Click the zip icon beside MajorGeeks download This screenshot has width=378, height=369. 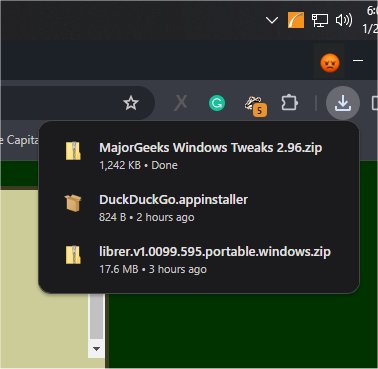[x=73, y=151]
